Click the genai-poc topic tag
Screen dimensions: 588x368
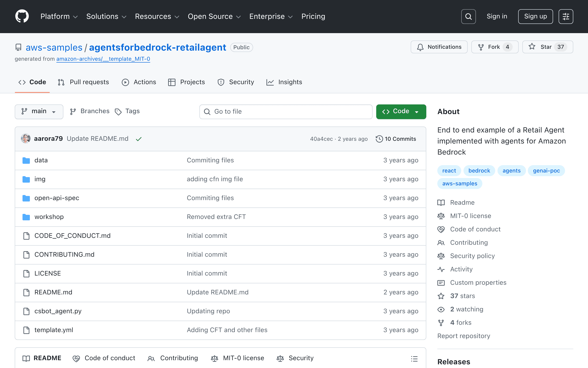coord(546,171)
